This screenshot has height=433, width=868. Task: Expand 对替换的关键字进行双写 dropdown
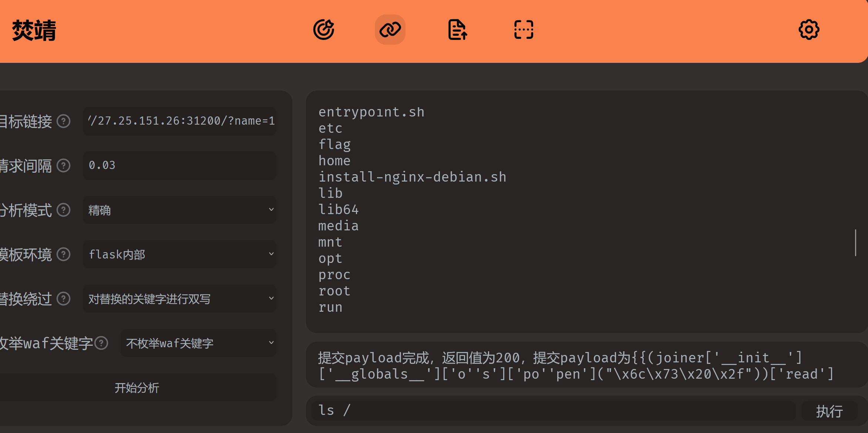click(x=180, y=299)
